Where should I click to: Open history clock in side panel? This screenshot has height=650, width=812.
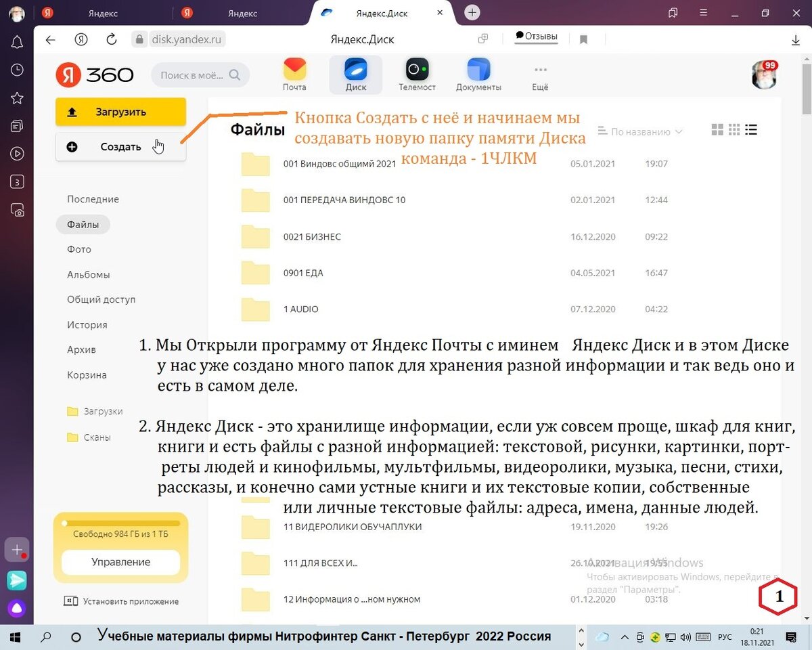pos(17,70)
